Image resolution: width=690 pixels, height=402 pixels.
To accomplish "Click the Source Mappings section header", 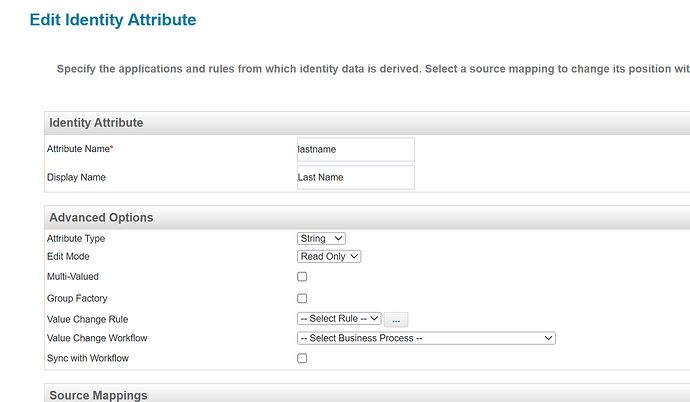I will [98, 395].
